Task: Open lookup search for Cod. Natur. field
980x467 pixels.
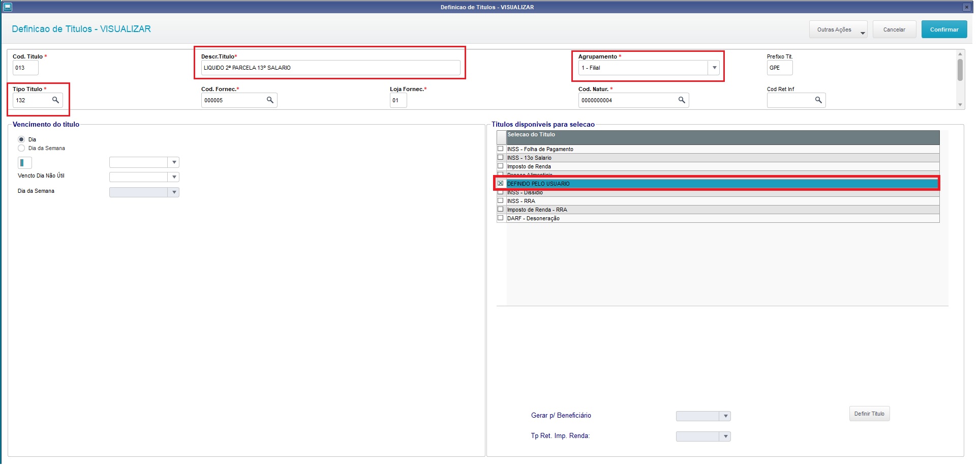Action: click(x=682, y=100)
